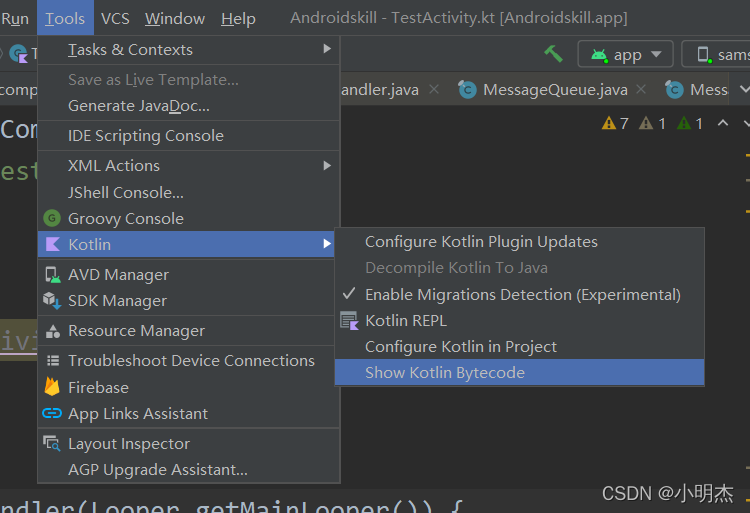Screen dimensions: 750x513
Task: Open JShell Console entry
Action: click(188, 193)
